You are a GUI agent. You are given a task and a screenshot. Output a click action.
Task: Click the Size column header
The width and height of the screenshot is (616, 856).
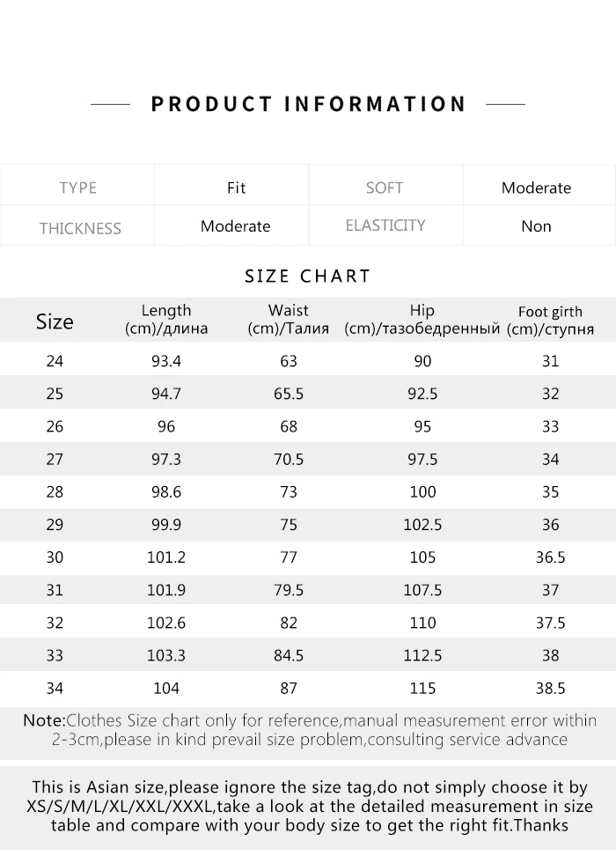coord(55,321)
